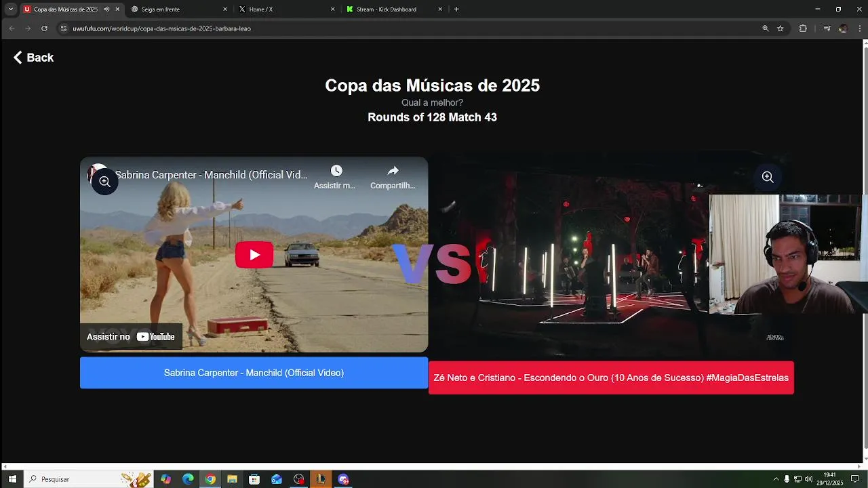This screenshot has width=868, height=488.
Task: View site information icon in address bar
Action: click(x=64, y=28)
